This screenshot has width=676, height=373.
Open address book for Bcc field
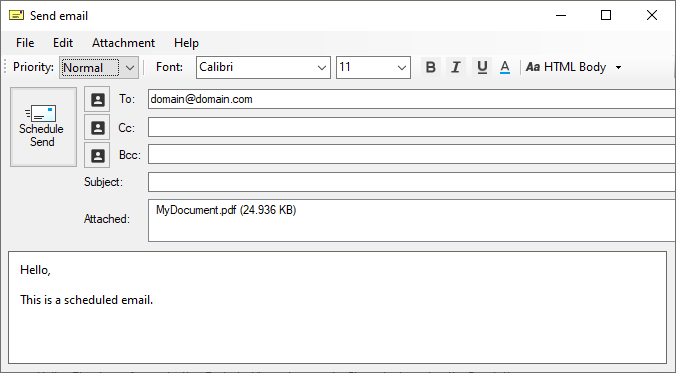(x=97, y=155)
